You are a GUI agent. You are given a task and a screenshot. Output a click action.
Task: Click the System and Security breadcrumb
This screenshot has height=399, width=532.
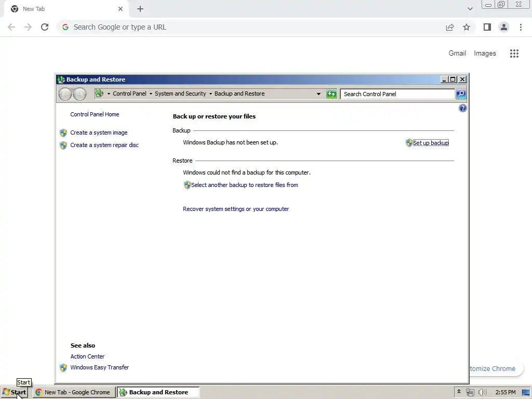coord(180,94)
